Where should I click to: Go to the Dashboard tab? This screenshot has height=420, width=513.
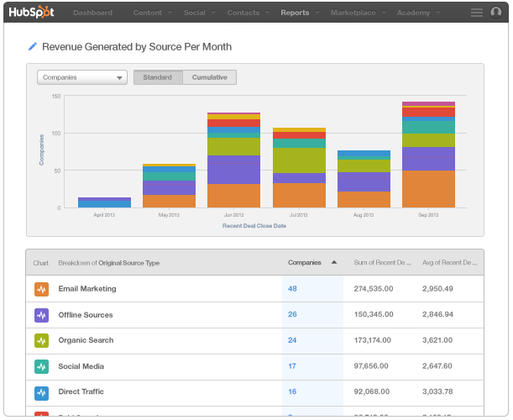point(92,13)
